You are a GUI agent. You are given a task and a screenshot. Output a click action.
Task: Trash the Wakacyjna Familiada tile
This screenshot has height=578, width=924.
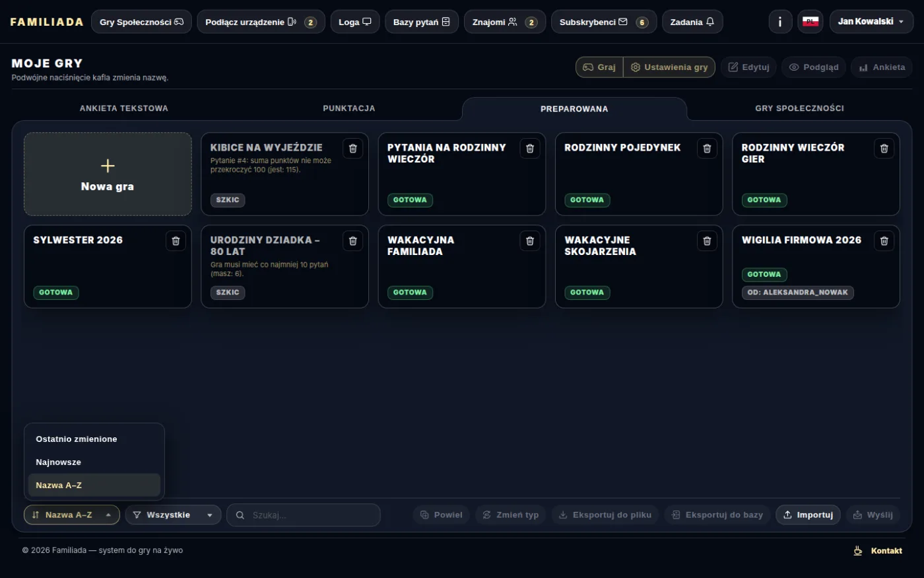530,241
